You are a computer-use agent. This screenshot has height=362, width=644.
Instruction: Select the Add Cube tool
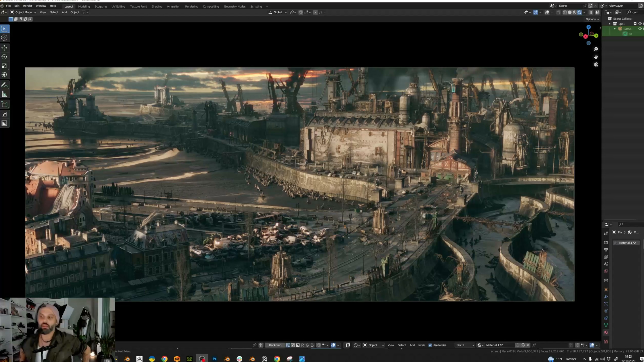tap(4, 104)
